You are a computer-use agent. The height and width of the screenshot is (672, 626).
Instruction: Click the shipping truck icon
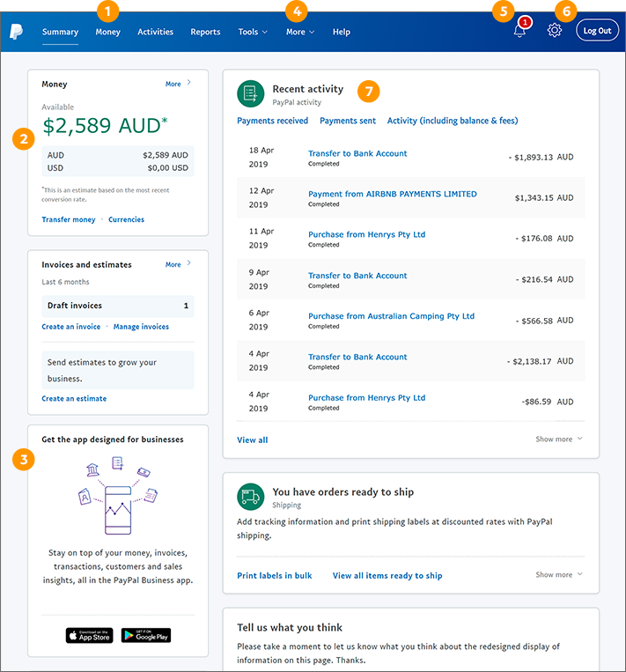[x=251, y=497]
